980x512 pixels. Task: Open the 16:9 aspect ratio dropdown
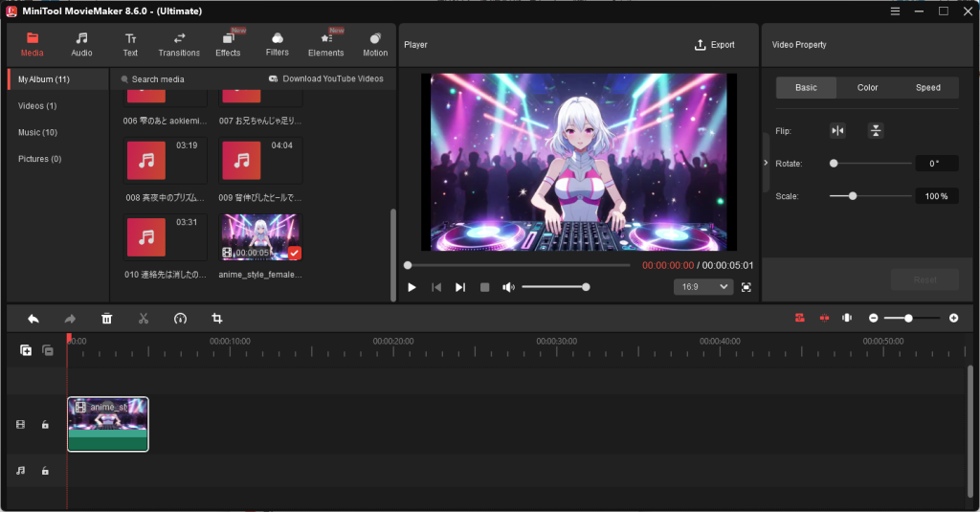pos(703,287)
